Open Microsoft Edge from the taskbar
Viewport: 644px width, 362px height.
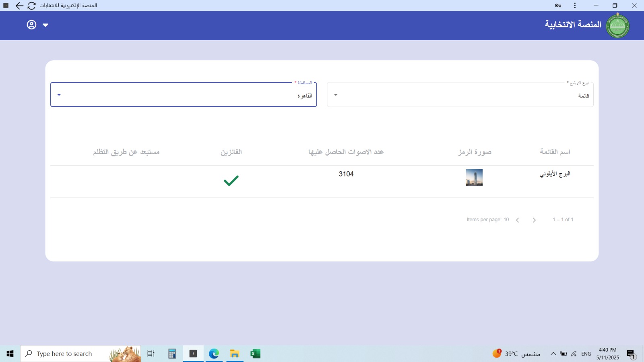(x=214, y=354)
